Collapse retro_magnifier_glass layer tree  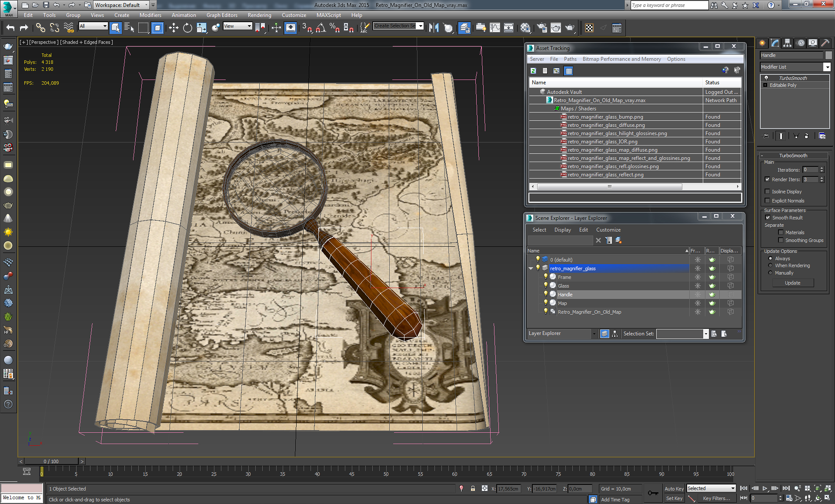pyautogui.click(x=531, y=269)
